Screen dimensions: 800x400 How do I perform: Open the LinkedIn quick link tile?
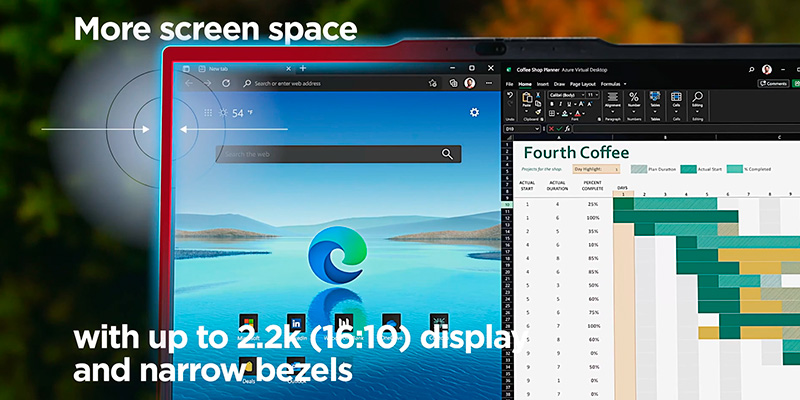(296, 323)
